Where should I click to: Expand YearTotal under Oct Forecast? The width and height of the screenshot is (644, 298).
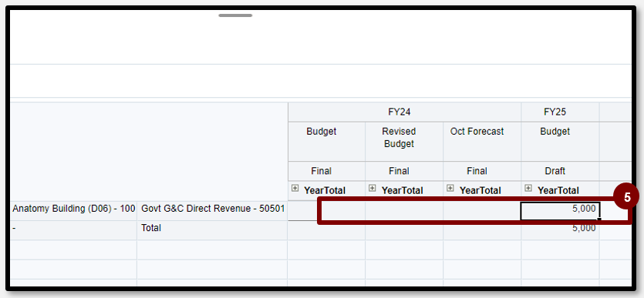coord(450,188)
